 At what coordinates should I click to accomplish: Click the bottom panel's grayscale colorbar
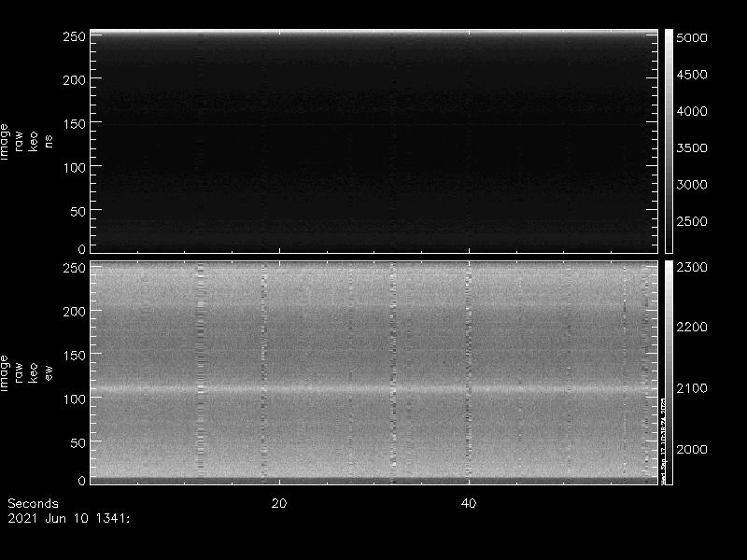(669, 373)
